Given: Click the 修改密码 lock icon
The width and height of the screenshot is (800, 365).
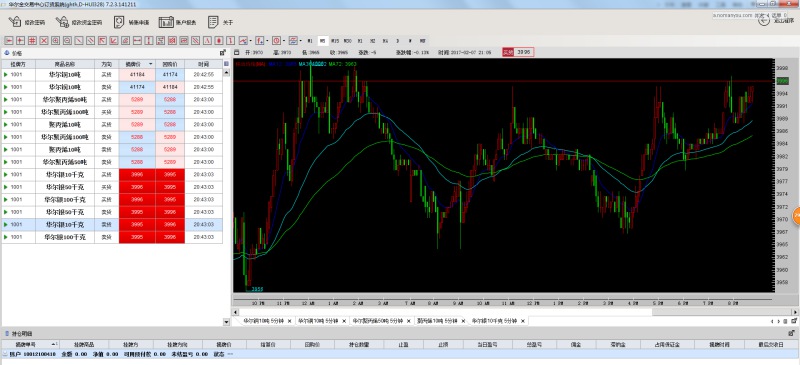Looking at the screenshot, I should 14,22.
